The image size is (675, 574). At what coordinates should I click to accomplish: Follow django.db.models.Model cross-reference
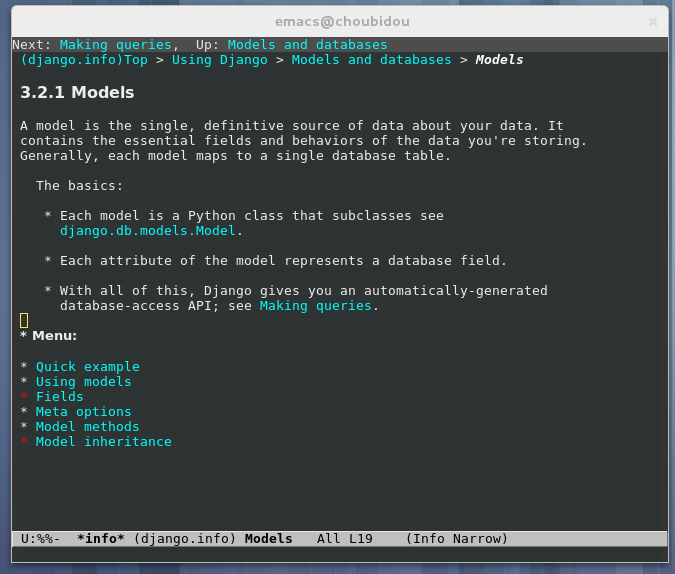pos(148,231)
